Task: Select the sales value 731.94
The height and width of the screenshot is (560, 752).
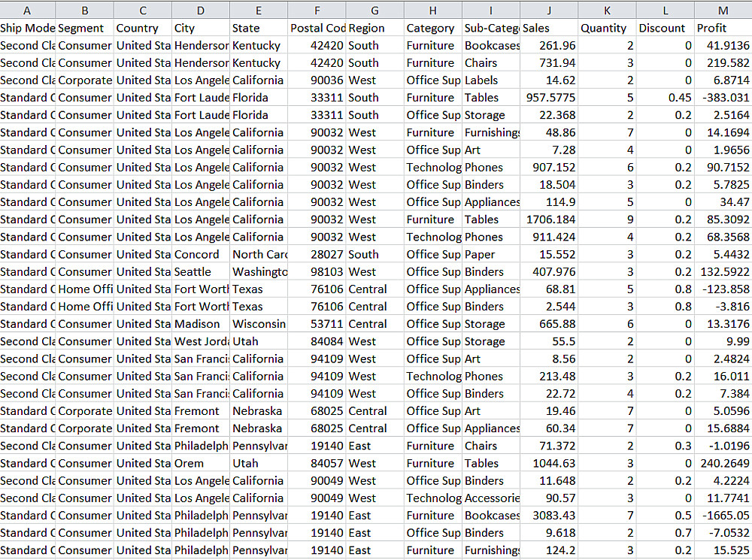Action: click(549, 63)
